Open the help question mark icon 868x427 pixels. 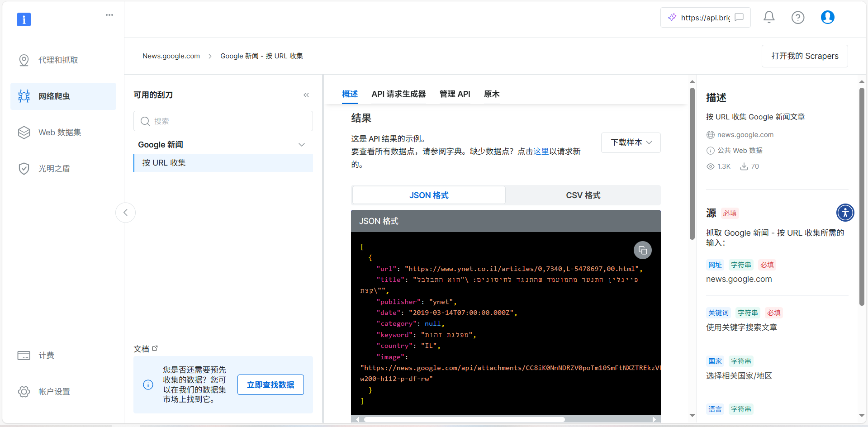click(x=797, y=18)
